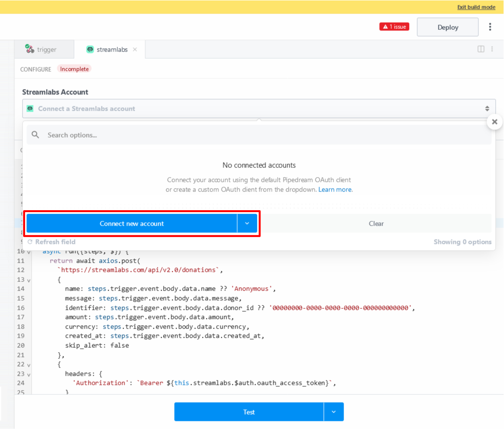Image resolution: width=504 pixels, height=429 pixels.
Task: Click the No connected accounts message
Action: (259, 165)
